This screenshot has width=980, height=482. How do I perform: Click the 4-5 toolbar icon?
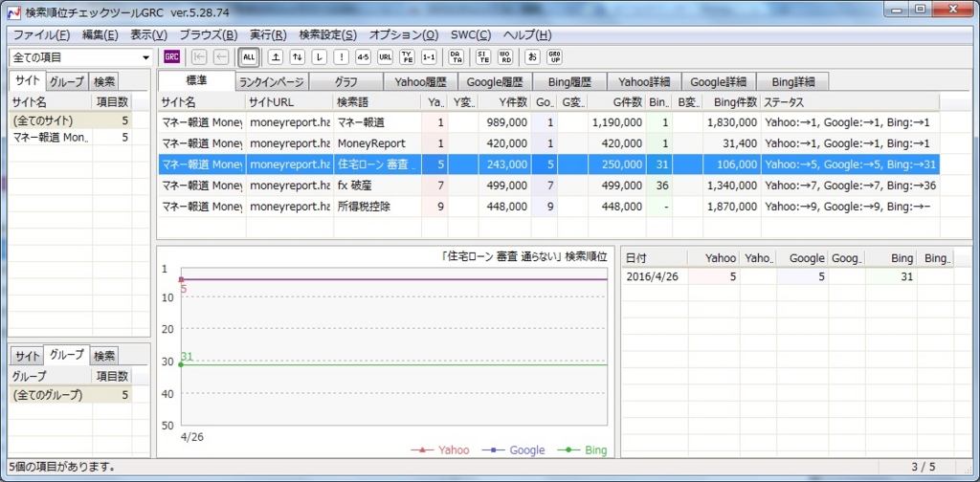[x=363, y=57]
